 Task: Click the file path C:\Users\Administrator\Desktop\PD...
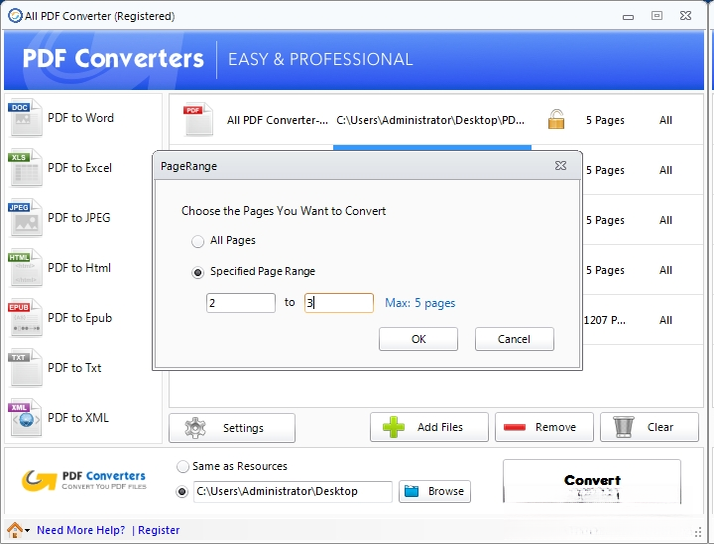coord(430,120)
